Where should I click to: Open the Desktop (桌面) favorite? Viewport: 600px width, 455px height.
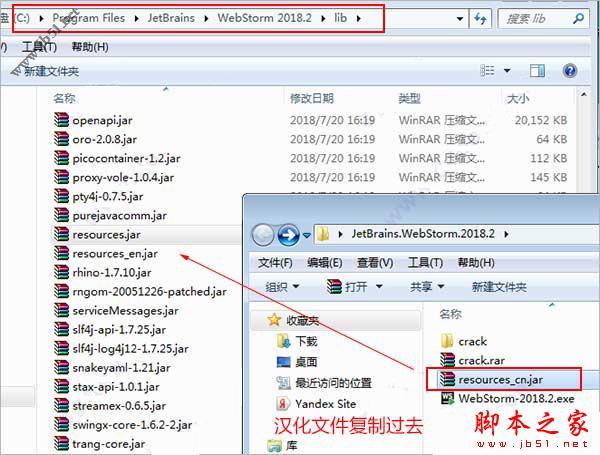click(x=297, y=362)
